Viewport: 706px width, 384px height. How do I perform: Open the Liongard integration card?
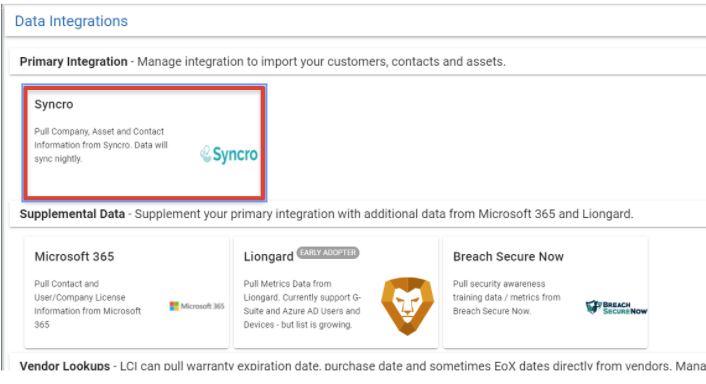(336, 292)
